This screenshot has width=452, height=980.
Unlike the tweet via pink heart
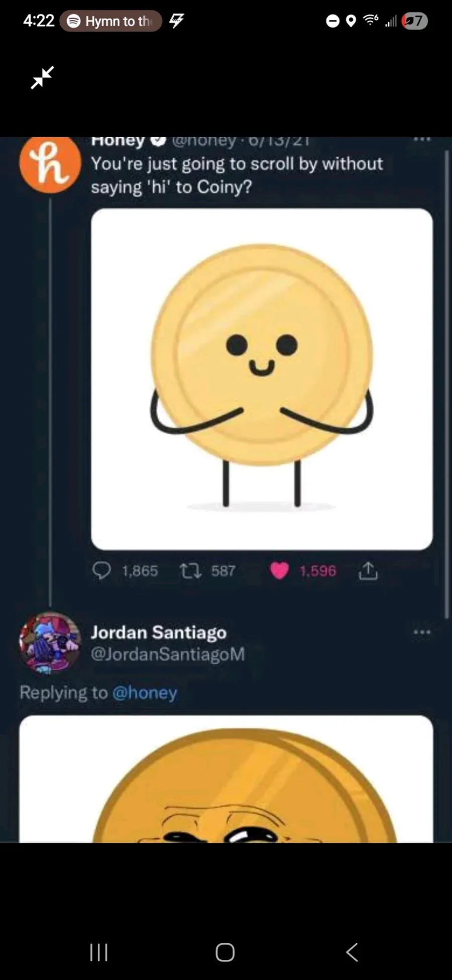coord(279,571)
